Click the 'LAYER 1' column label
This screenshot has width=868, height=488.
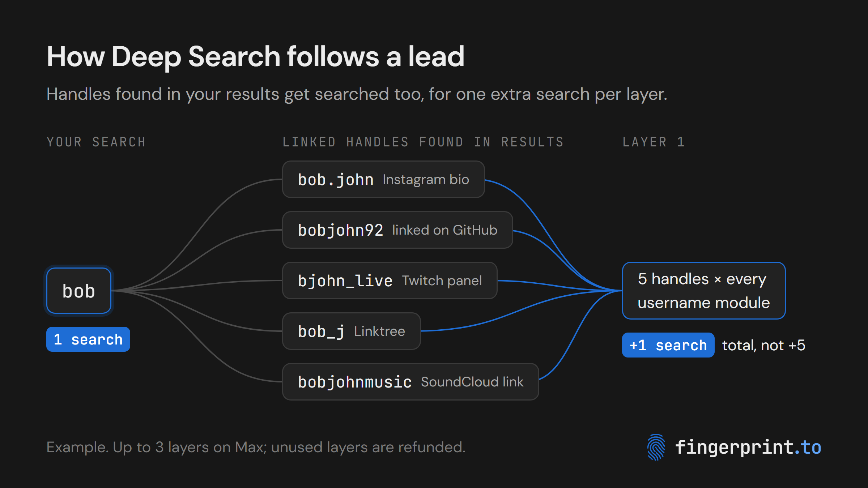[654, 142]
